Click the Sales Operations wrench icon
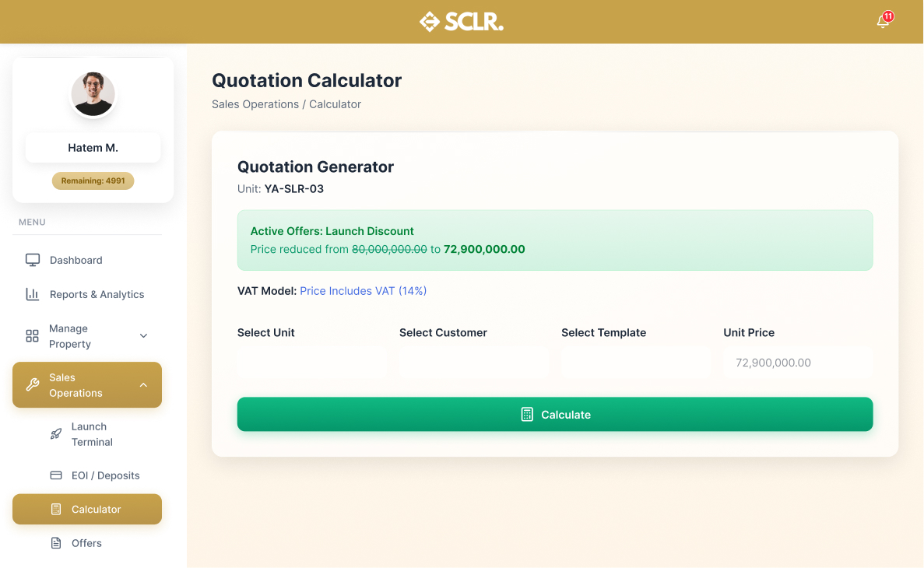This screenshot has width=924, height=568. (x=33, y=385)
